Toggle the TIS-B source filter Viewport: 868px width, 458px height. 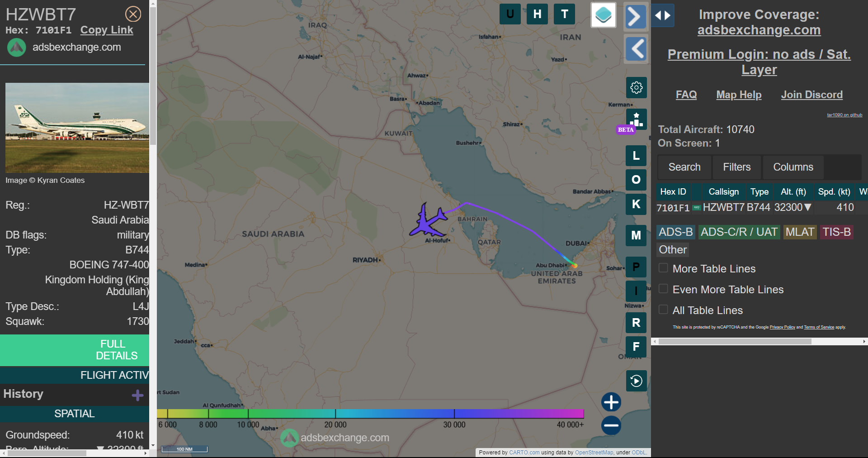836,232
